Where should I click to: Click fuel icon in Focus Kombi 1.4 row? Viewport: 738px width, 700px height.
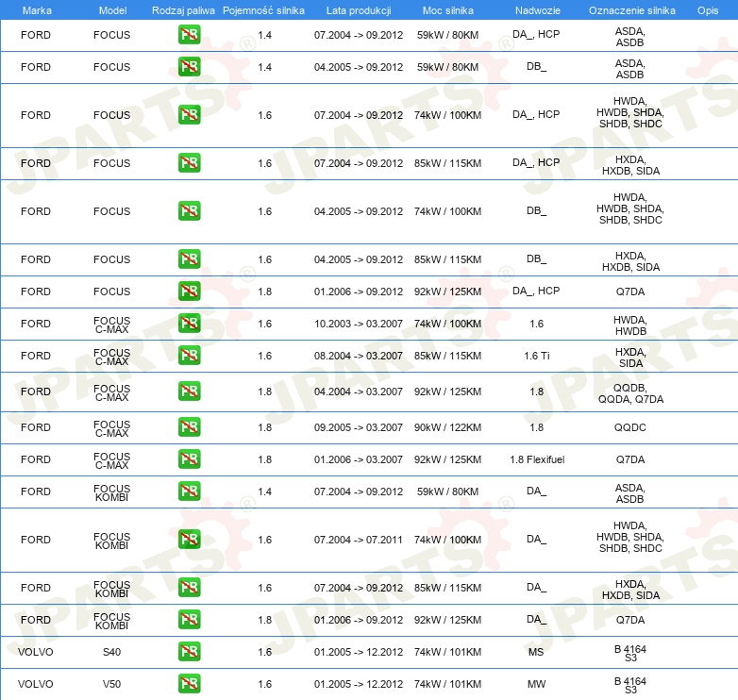click(189, 492)
